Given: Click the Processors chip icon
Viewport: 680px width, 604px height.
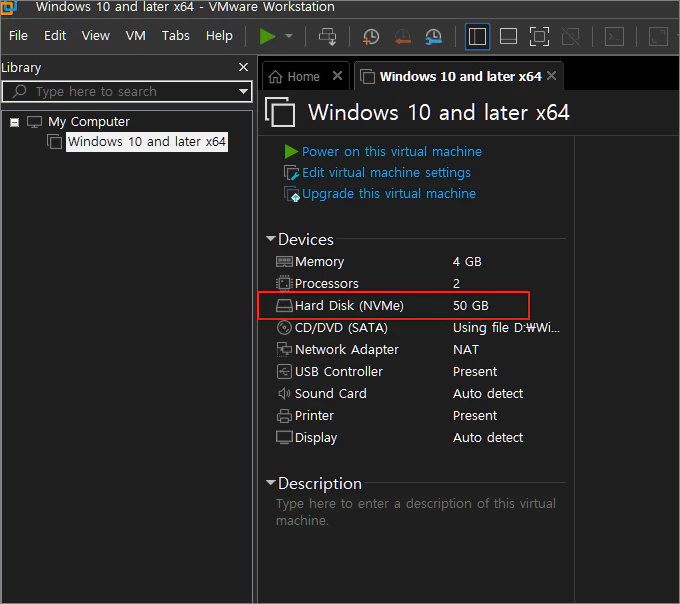Looking at the screenshot, I should (284, 284).
